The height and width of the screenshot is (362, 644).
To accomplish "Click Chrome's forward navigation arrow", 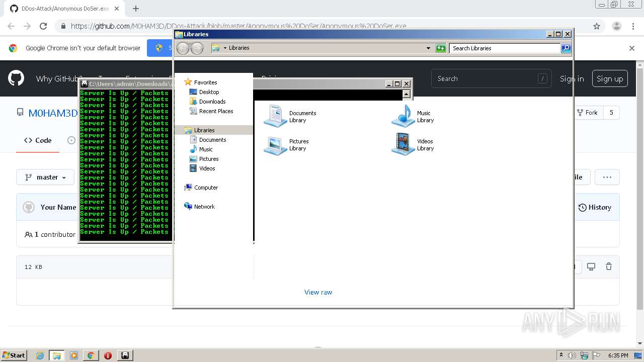I will click(27, 26).
